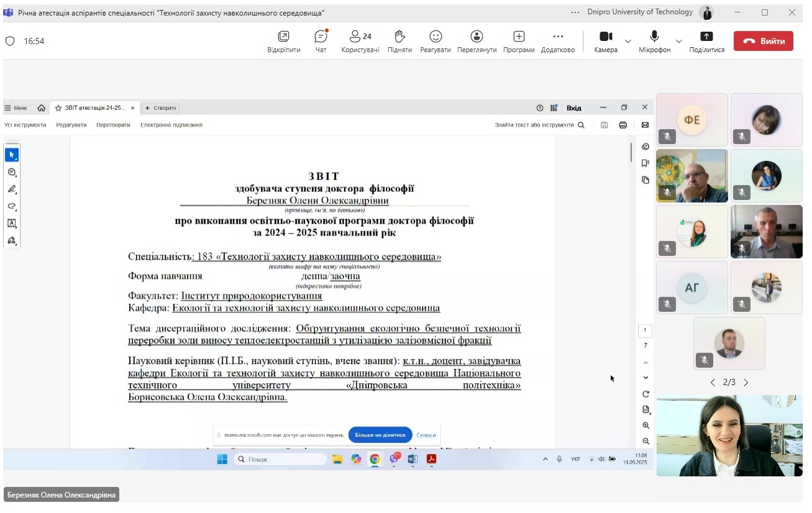Open the Переглянути view menu
This screenshot has height=513, width=812.
click(477, 41)
